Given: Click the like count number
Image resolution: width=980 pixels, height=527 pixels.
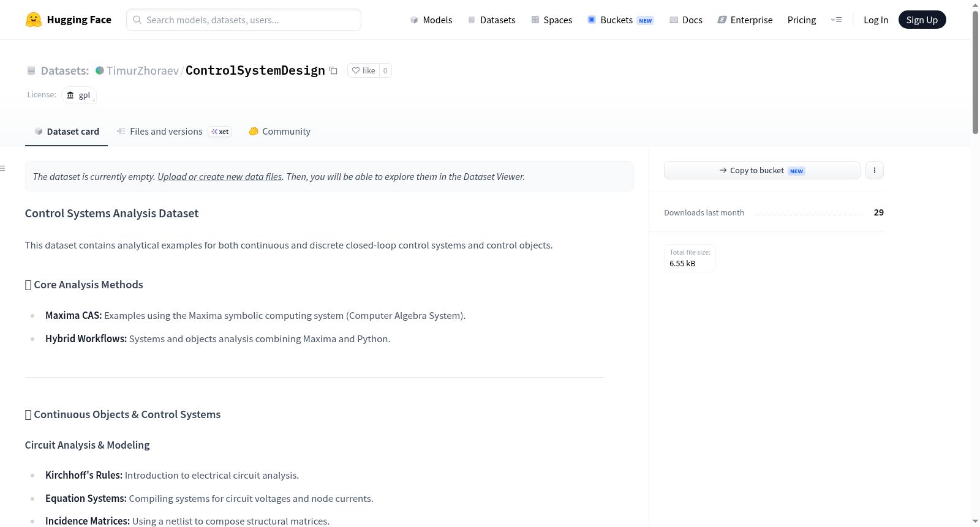Looking at the screenshot, I should (x=385, y=70).
